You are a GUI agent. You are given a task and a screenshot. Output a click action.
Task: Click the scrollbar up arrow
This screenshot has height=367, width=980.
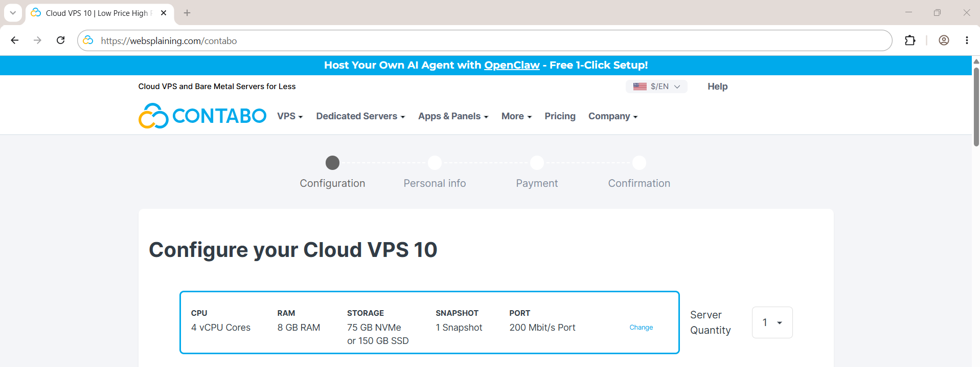tap(976, 61)
